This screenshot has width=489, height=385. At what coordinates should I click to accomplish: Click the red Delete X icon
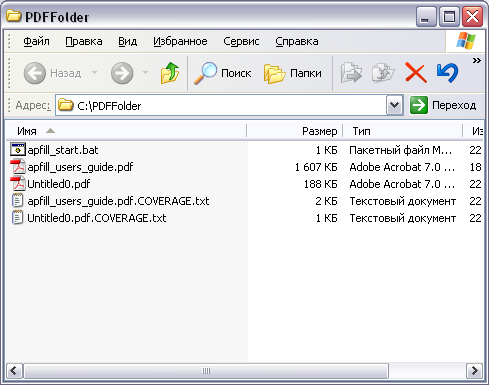pos(416,73)
